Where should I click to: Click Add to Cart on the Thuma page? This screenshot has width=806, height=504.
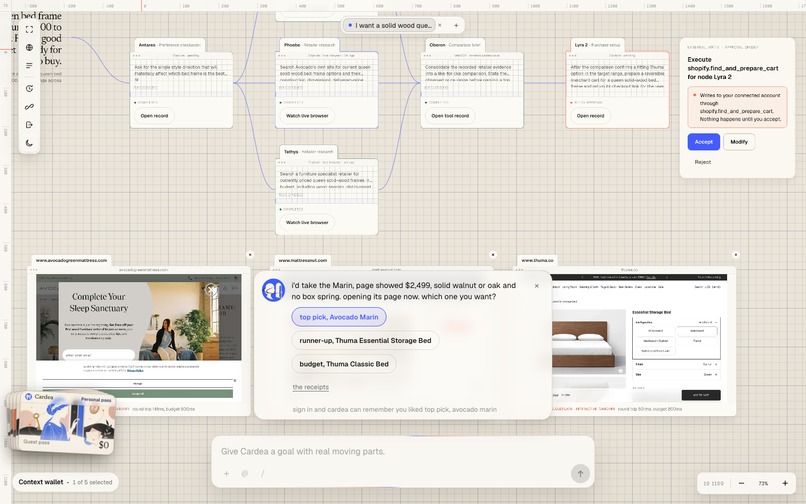tap(701, 395)
